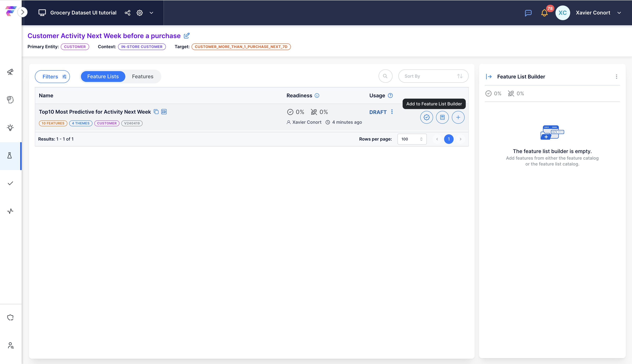The image size is (632, 364).
Task: Click the CUSTOMER_MORE_THAN_1_PURCHASE_NEXT_7D target tag
Action: click(x=241, y=47)
